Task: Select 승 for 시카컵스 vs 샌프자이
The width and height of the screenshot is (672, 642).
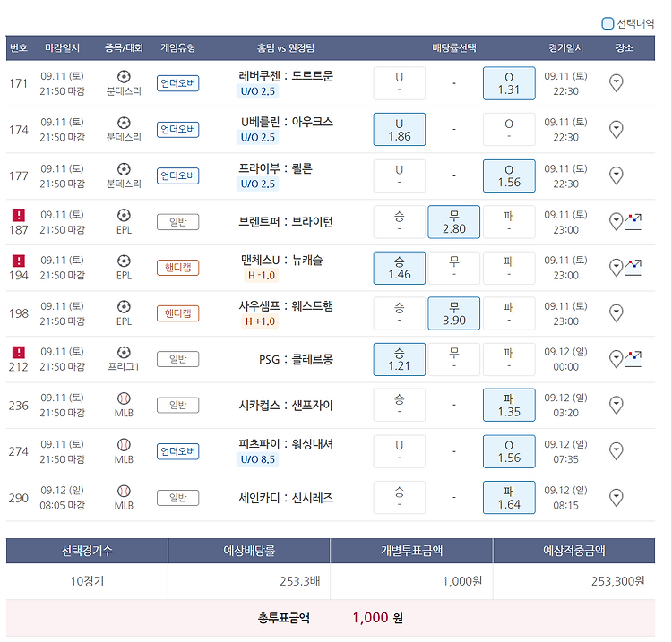Action: [399, 405]
